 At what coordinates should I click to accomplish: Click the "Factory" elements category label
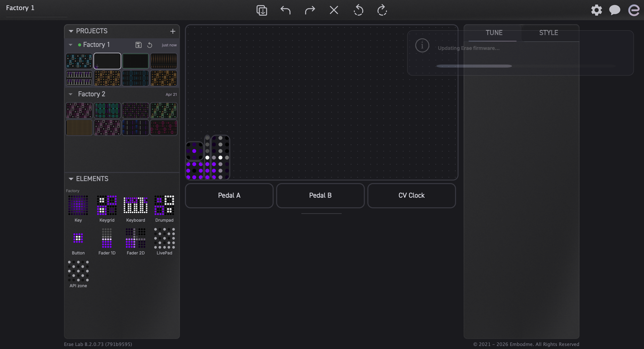73,191
